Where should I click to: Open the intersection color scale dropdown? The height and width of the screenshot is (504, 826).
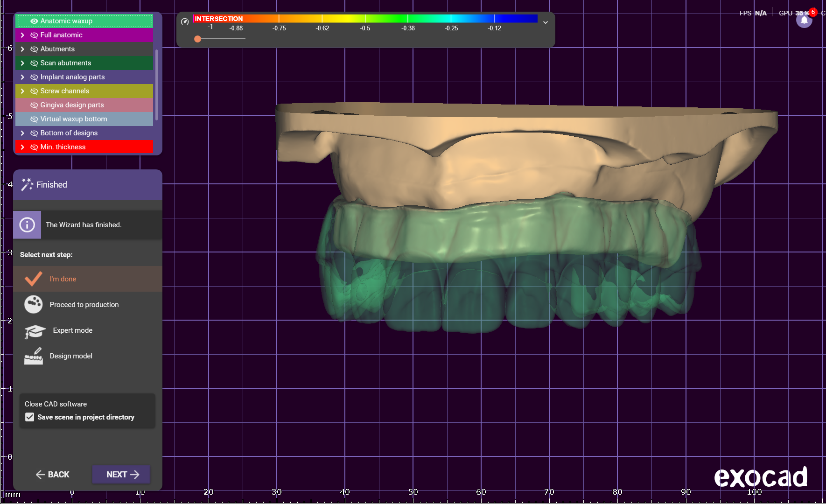tap(545, 22)
